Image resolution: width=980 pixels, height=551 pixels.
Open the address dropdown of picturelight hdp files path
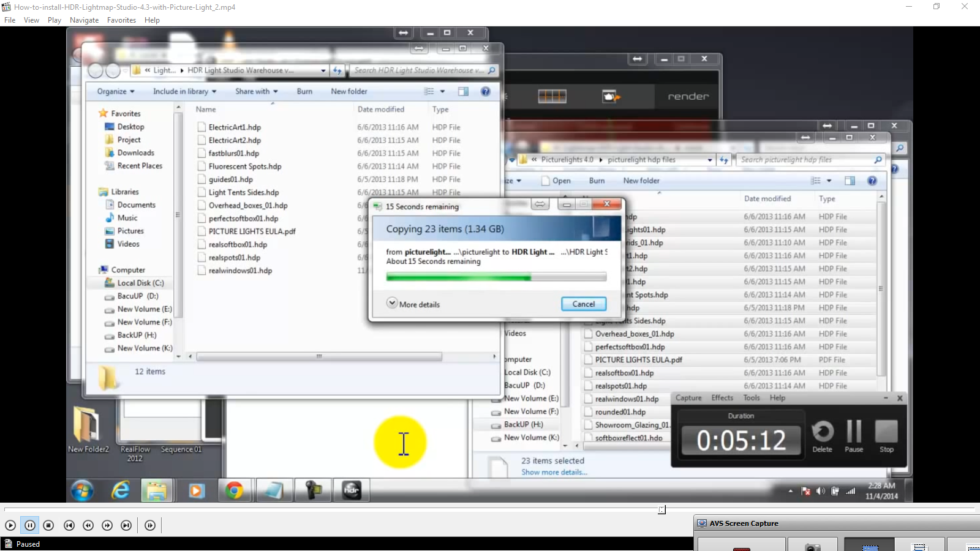click(710, 160)
